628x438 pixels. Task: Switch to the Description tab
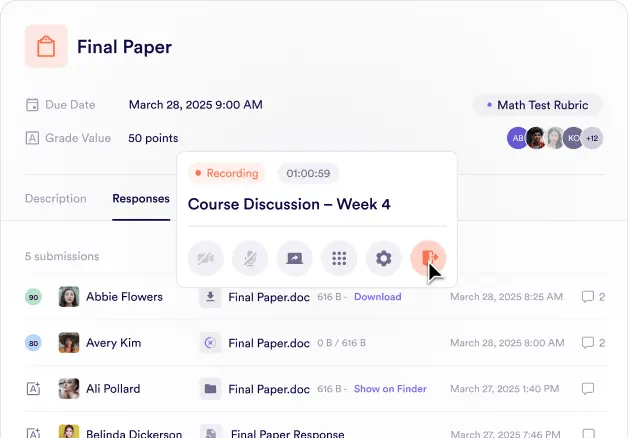(56, 199)
